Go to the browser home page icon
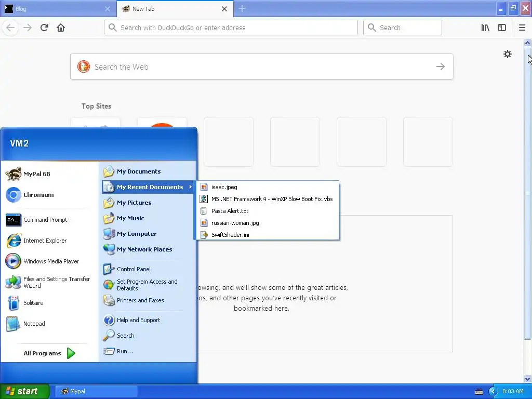The width and height of the screenshot is (532, 399). (x=61, y=28)
